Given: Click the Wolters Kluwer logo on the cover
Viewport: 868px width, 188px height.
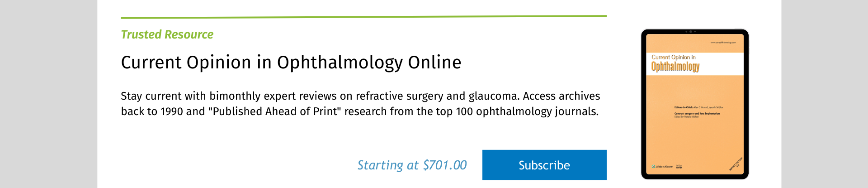Looking at the screenshot, I should 662,167.
